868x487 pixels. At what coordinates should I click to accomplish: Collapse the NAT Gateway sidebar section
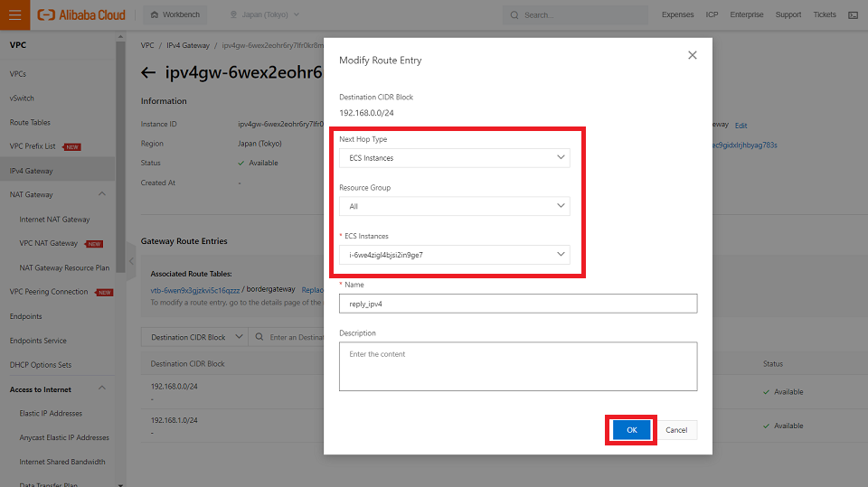pyautogui.click(x=101, y=194)
